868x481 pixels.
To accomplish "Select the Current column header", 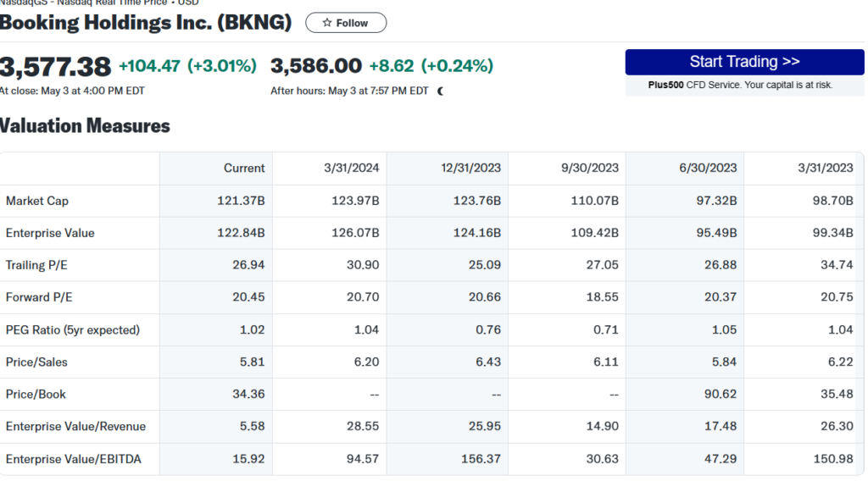I will (244, 168).
